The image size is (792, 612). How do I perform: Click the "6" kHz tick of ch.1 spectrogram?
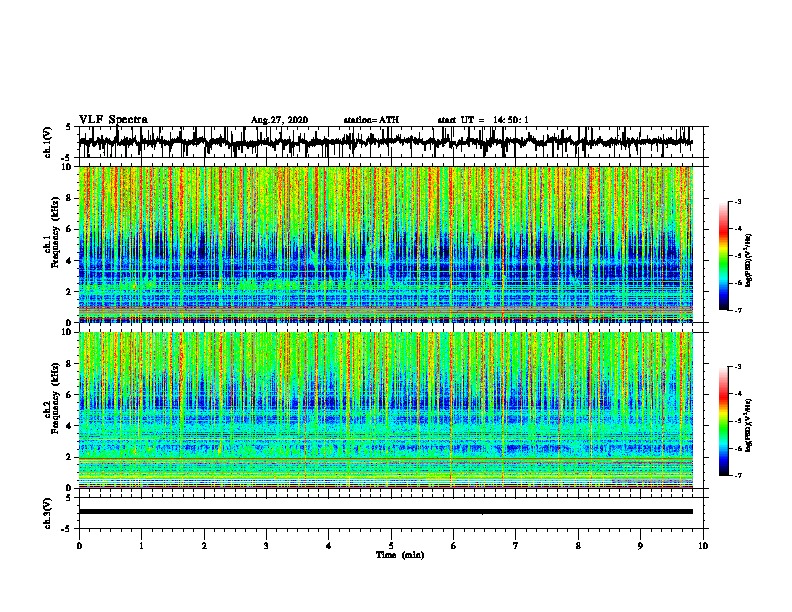click(x=69, y=229)
